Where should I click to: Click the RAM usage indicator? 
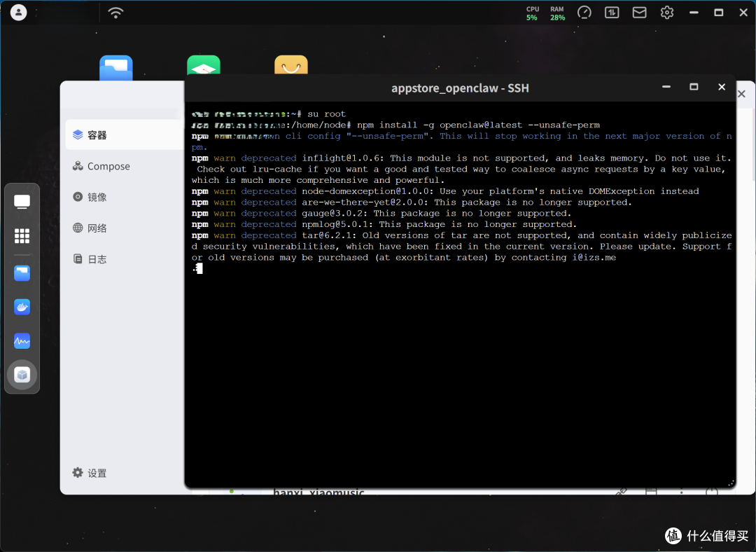557,13
